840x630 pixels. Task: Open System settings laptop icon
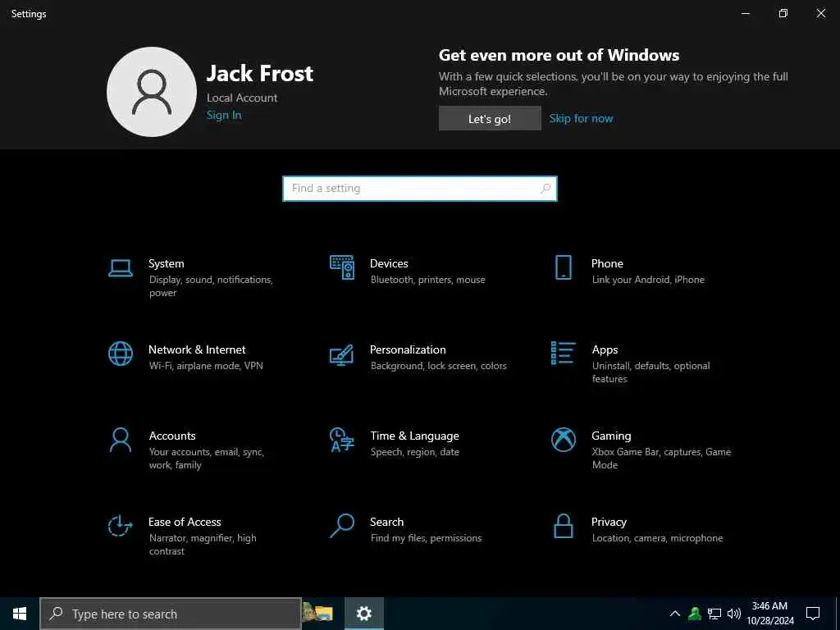point(121,268)
